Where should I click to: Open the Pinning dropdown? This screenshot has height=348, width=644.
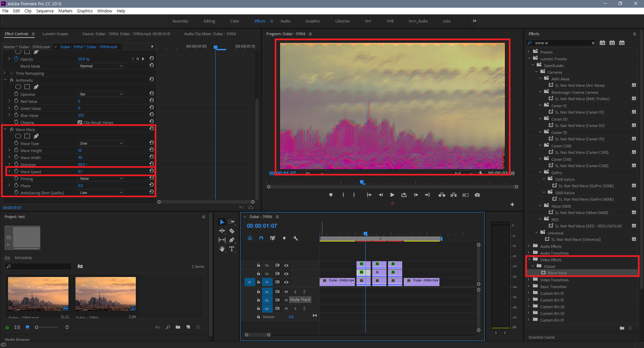pyautogui.click(x=101, y=179)
